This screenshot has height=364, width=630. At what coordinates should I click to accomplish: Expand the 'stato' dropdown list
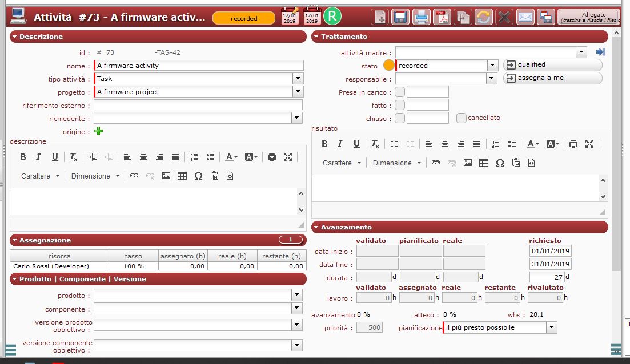pos(492,66)
